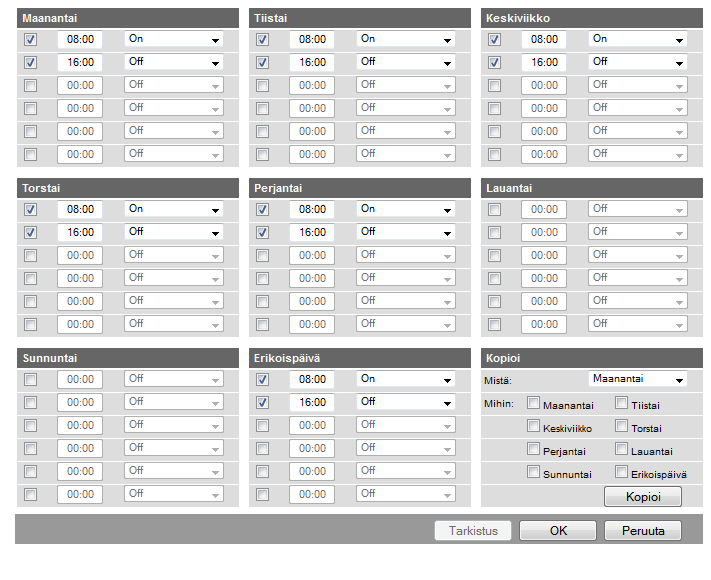Open the Tiistai 08:00 On dropdown
This screenshot has width=711, height=580.
(406, 39)
